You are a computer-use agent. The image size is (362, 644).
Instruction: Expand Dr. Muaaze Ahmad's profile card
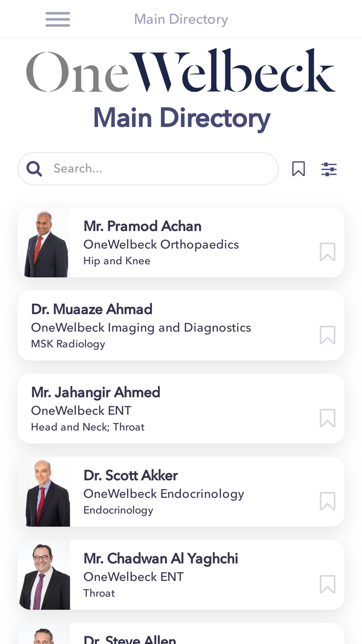155,325
